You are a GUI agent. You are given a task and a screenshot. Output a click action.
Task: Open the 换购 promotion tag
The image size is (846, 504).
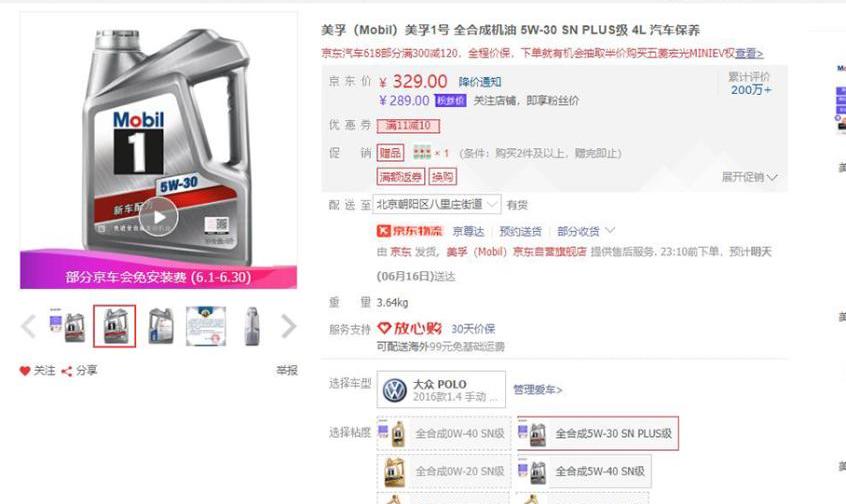(x=442, y=176)
